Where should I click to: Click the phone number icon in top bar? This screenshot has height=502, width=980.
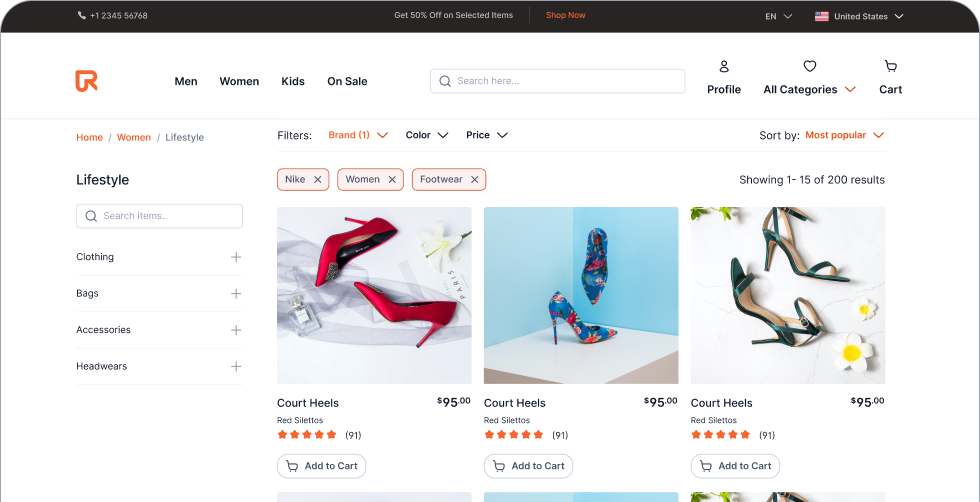(81, 16)
